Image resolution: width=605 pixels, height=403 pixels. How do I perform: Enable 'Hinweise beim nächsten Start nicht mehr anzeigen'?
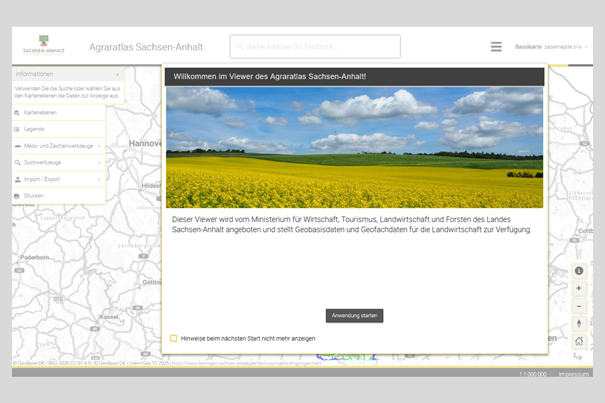click(173, 338)
